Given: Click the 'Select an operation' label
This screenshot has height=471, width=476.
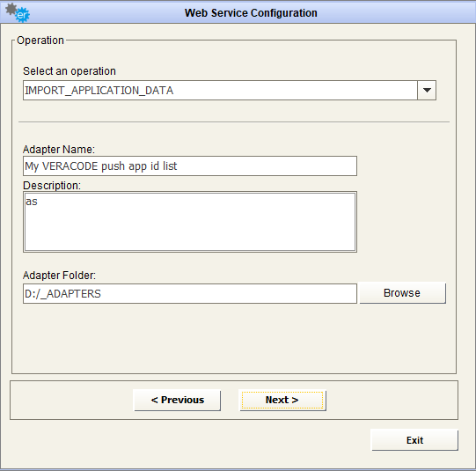Looking at the screenshot, I should [70, 71].
